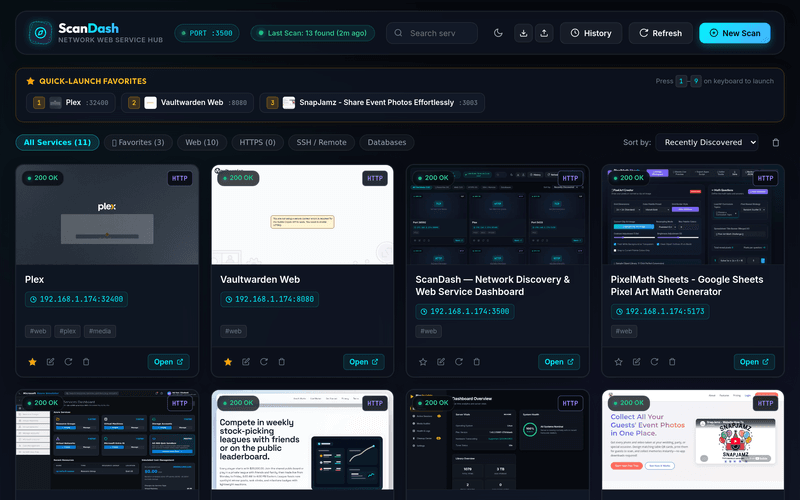This screenshot has height=500, width=800.
Task: Delete the Vaultwarden Web card
Action: (x=282, y=362)
